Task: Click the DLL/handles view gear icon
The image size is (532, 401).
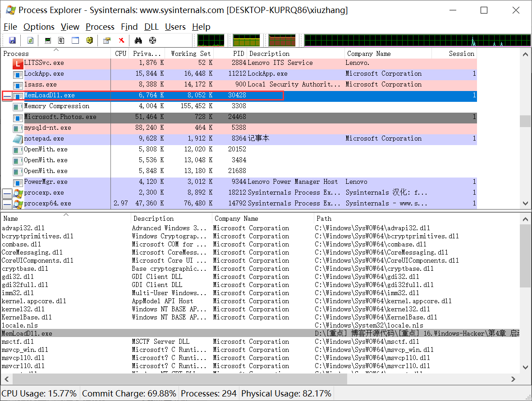Action: pyautogui.click(x=90, y=41)
